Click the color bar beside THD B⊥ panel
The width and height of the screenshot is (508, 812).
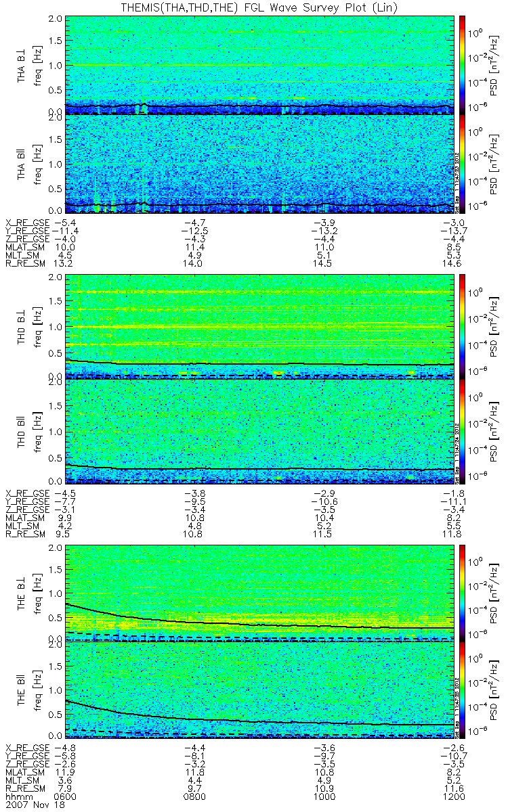point(462,326)
